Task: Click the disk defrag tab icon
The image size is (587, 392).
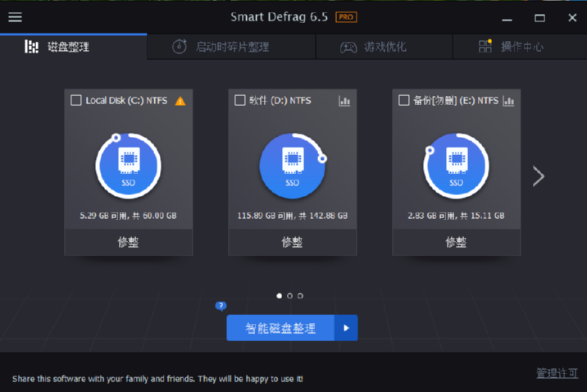Action: [31, 47]
